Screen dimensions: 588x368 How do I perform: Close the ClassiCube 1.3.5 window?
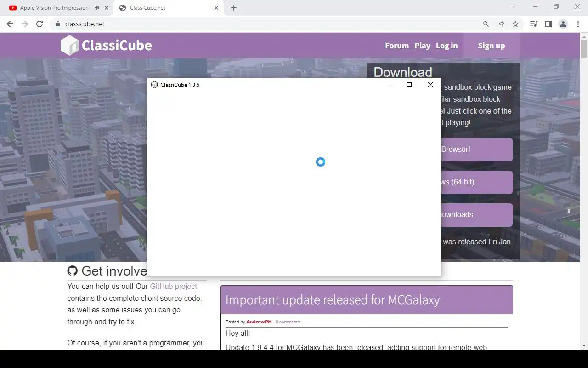pyautogui.click(x=430, y=85)
